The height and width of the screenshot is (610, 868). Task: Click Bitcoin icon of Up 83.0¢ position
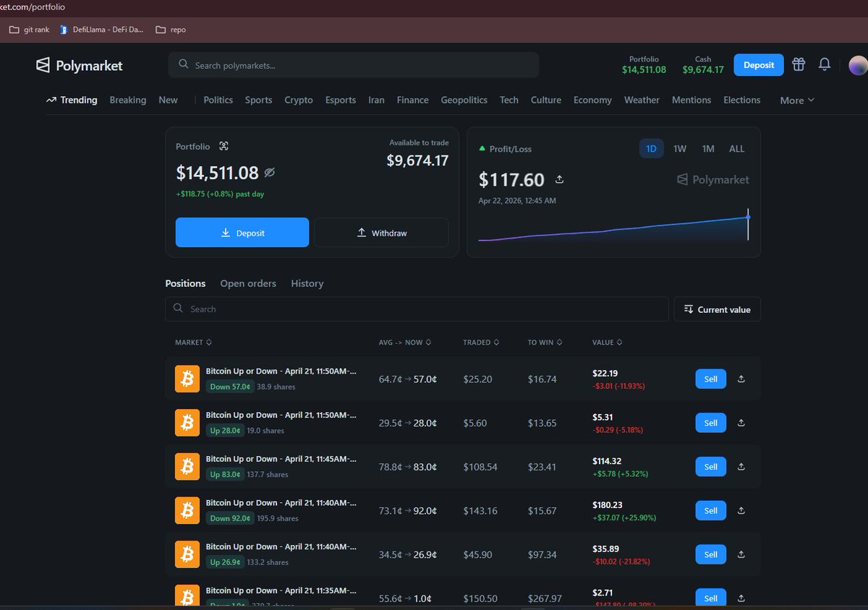[x=187, y=467]
